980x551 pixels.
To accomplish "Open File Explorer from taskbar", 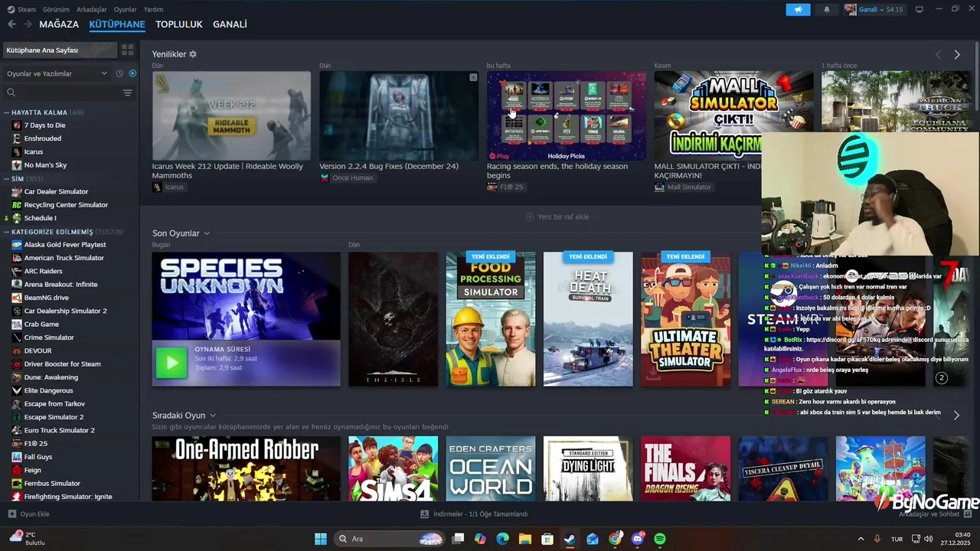I will [x=525, y=539].
